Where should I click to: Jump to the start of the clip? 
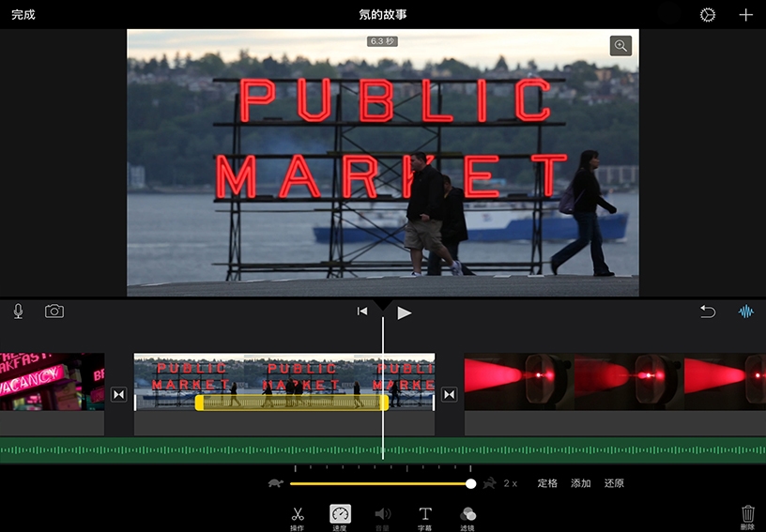pyautogui.click(x=362, y=312)
